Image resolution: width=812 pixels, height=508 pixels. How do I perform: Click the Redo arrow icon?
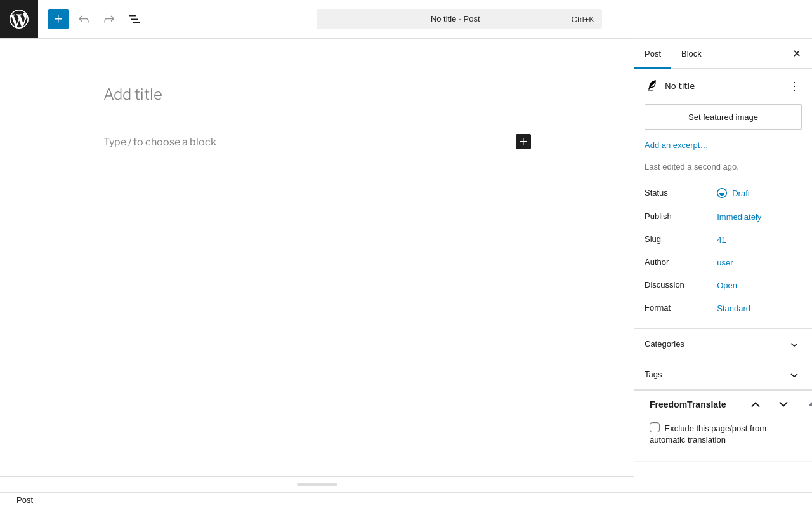coord(109,19)
